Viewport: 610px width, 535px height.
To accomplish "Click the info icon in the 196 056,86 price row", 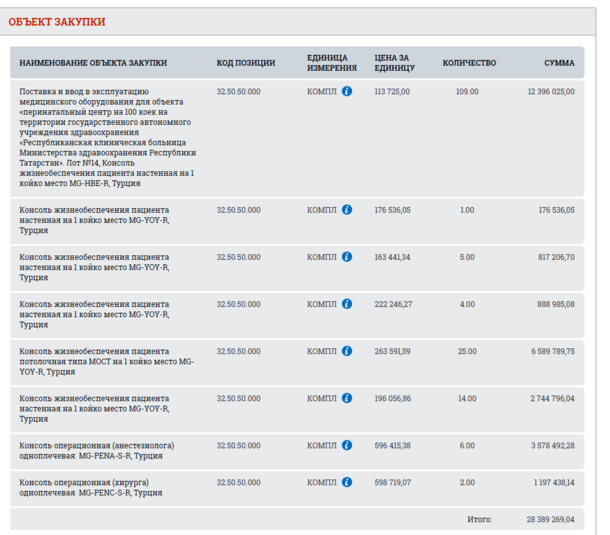I will 347,398.
